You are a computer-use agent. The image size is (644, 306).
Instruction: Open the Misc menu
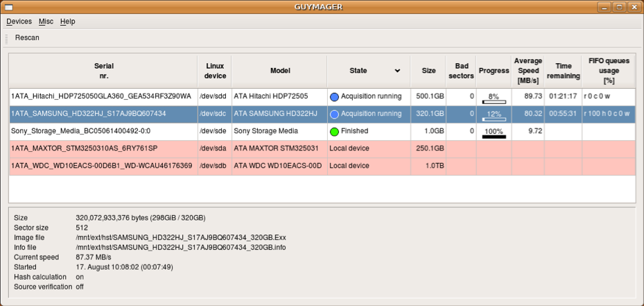pos(46,22)
